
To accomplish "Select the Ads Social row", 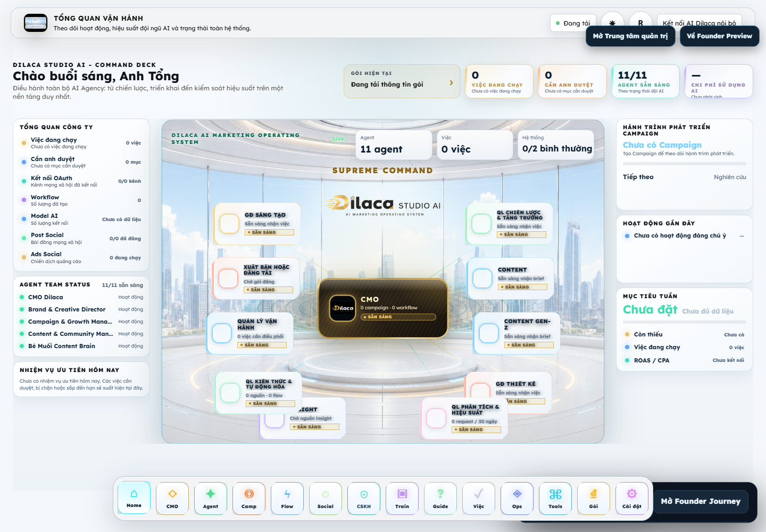I will coord(81,257).
